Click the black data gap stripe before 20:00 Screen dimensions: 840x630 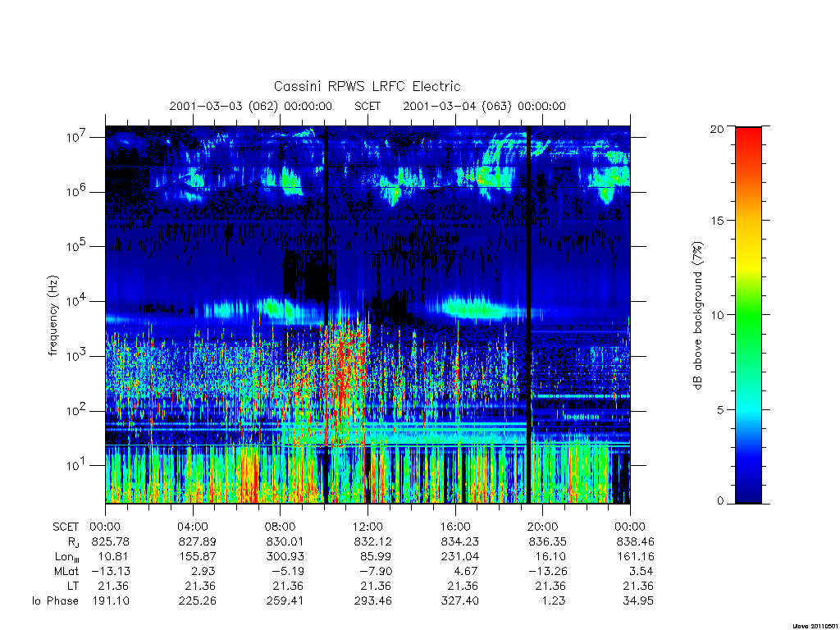528,314
